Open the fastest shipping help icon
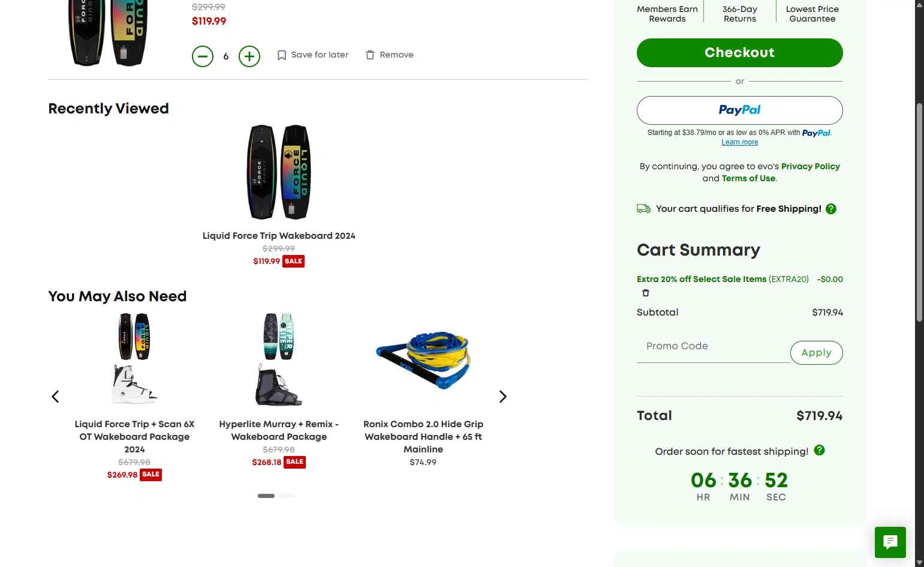924x567 pixels. (820, 451)
